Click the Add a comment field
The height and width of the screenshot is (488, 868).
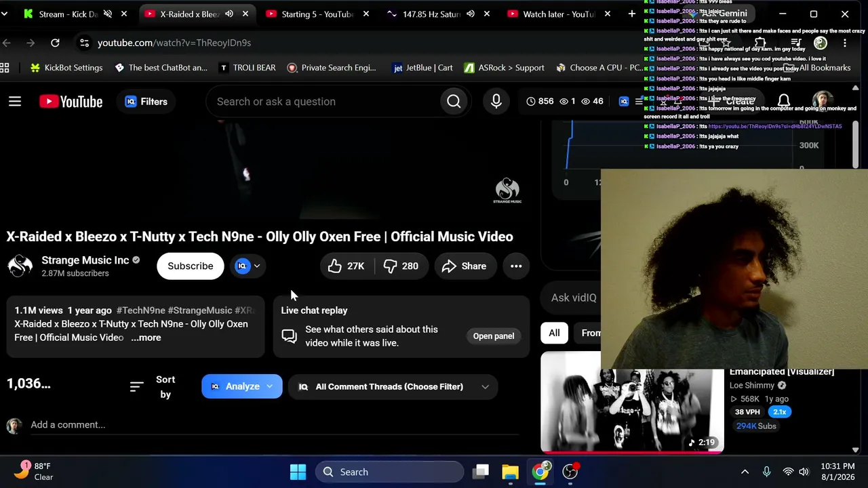275,425
